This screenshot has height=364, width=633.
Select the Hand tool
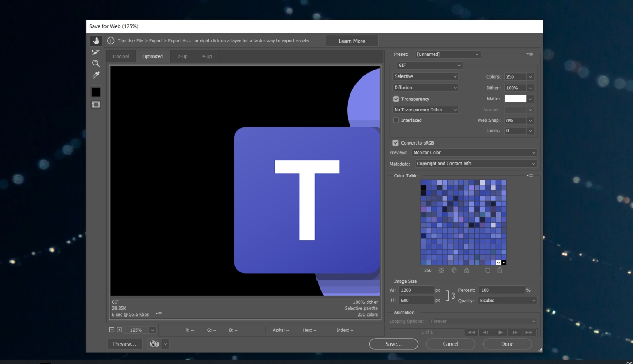pos(95,41)
